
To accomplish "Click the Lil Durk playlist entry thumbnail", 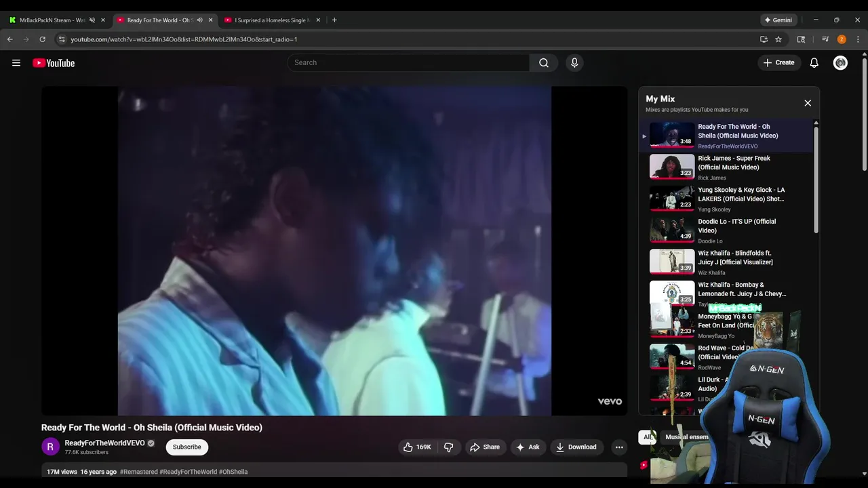I will 672,388.
